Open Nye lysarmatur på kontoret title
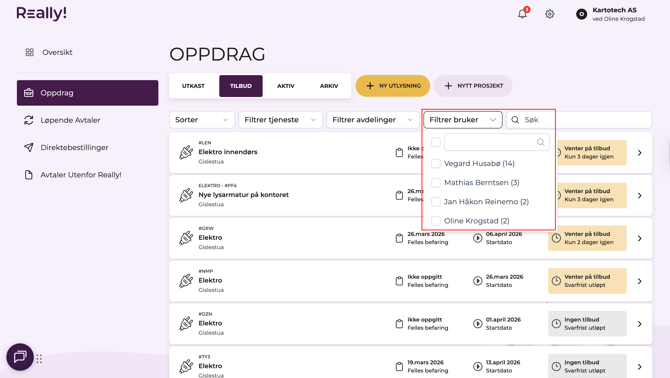This screenshot has width=670, height=378. [244, 194]
